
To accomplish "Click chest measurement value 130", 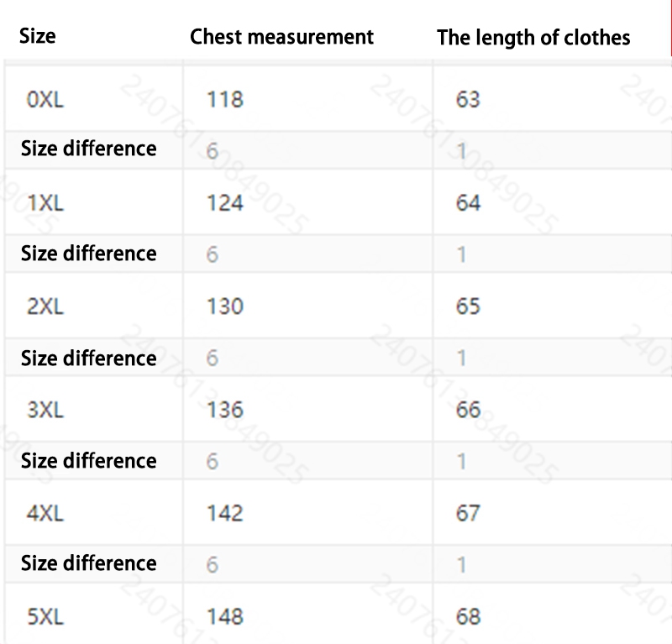I will 225,306.
